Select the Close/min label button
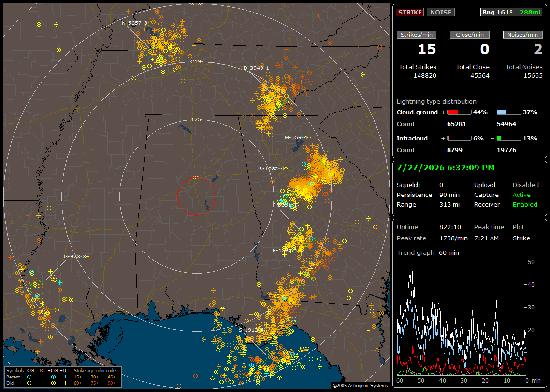550x392 pixels. click(x=470, y=35)
